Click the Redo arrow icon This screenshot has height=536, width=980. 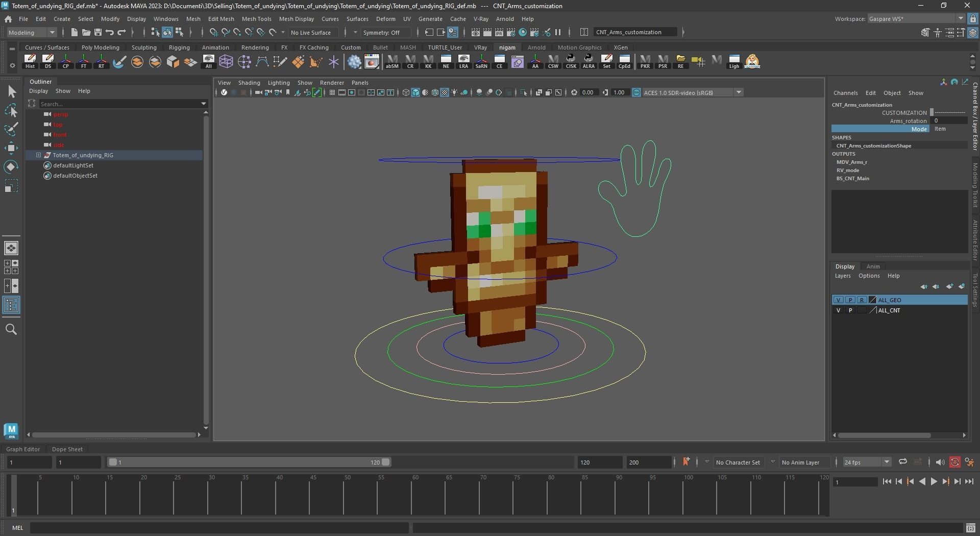tap(121, 32)
